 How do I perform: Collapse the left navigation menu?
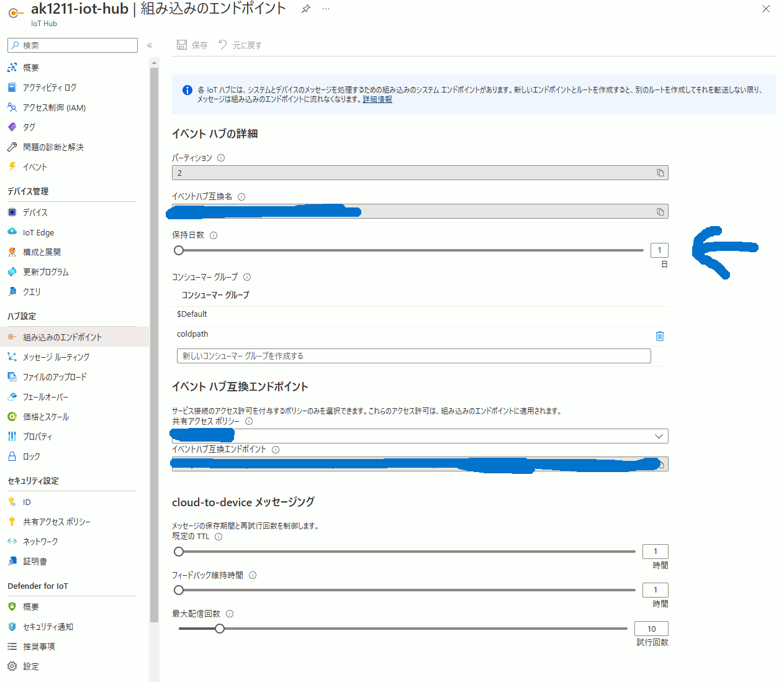click(x=150, y=45)
